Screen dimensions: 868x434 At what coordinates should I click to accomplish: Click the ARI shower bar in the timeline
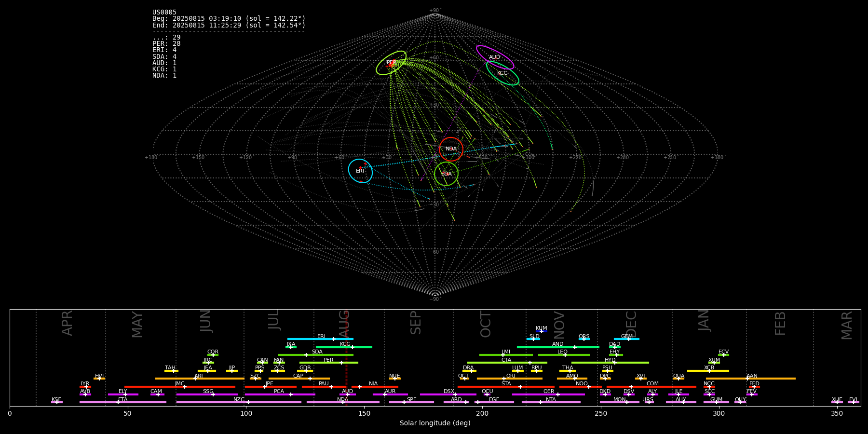point(200,379)
